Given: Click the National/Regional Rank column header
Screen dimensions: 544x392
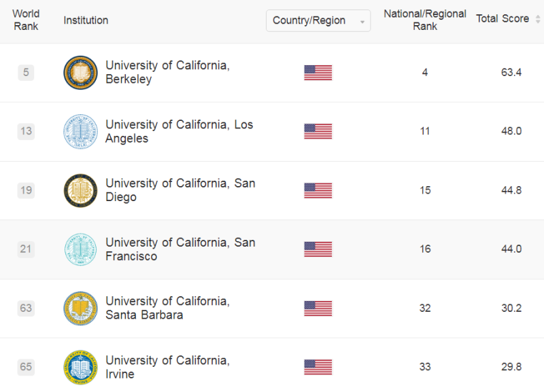Looking at the screenshot, I should point(425,20).
